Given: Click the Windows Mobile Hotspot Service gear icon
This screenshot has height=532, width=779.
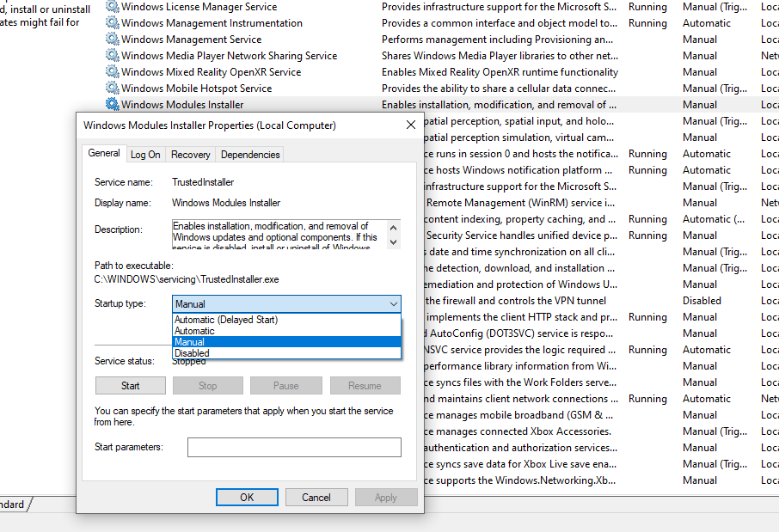Looking at the screenshot, I should pyautogui.click(x=113, y=89).
